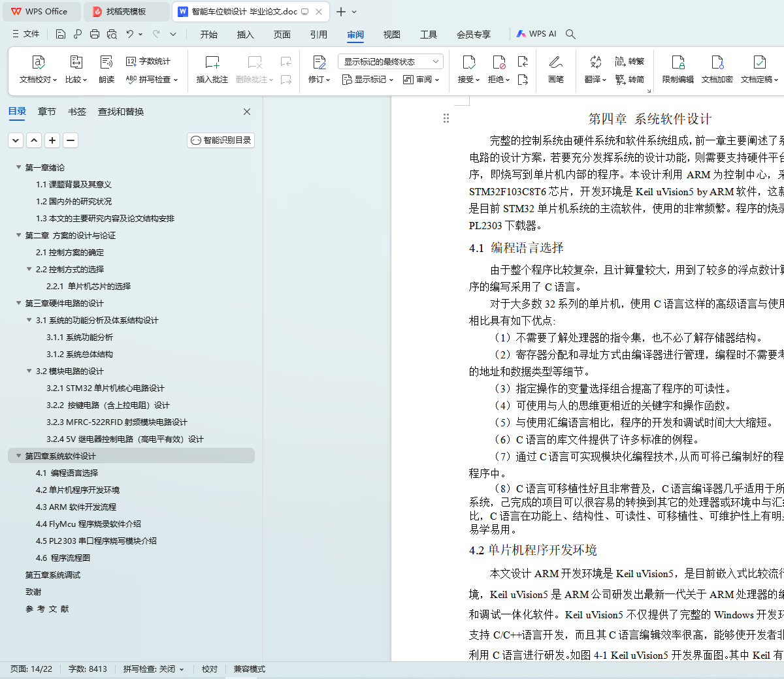Click the 文档校对 proofreading icon

(x=39, y=63)
